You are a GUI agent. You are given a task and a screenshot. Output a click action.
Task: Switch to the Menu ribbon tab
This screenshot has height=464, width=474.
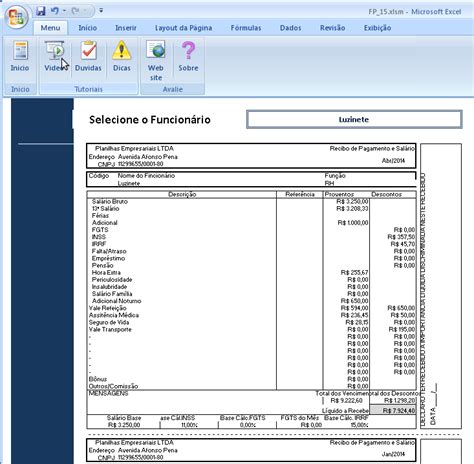[x=50, y=28]
